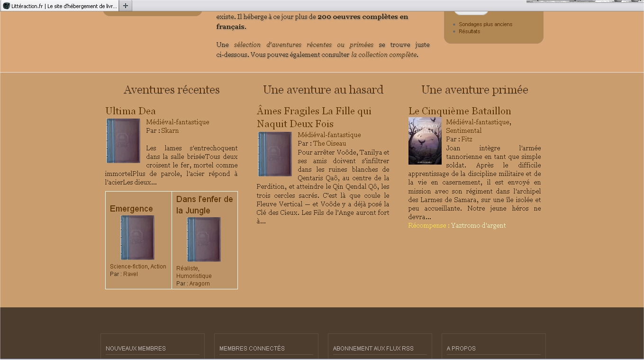This screenshot has width=644, height=360.
Task: Select the Littéraction.fr browser tab
Action: tap(60, 6)
